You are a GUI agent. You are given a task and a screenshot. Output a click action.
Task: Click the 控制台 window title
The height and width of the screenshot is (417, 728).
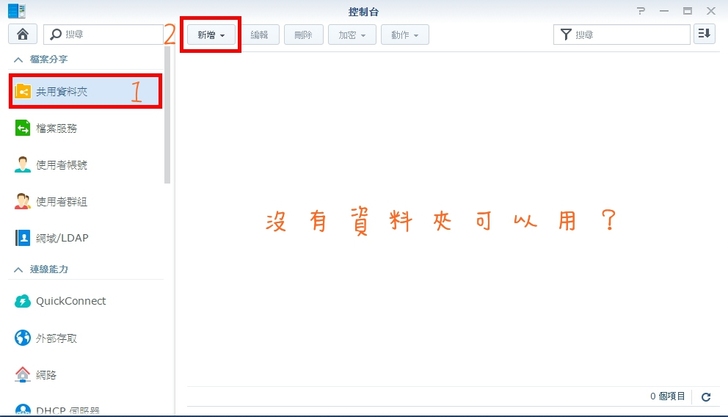(x=364, y=12)
